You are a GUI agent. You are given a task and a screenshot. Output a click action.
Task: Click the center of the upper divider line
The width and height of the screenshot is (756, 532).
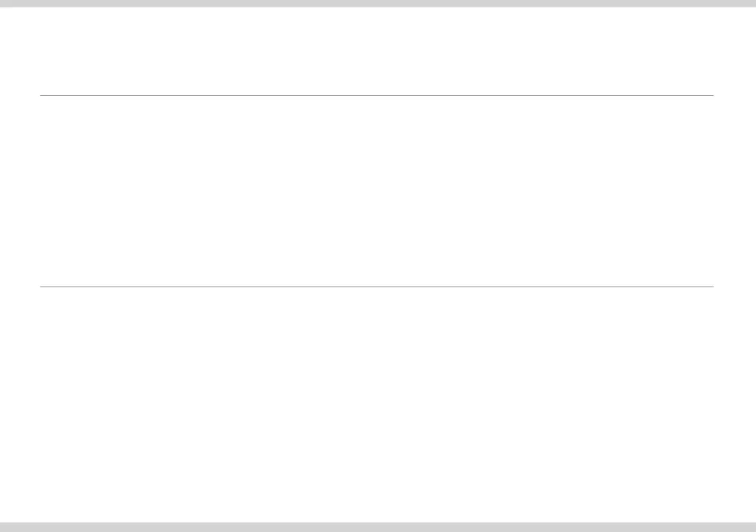click(377, 95)
